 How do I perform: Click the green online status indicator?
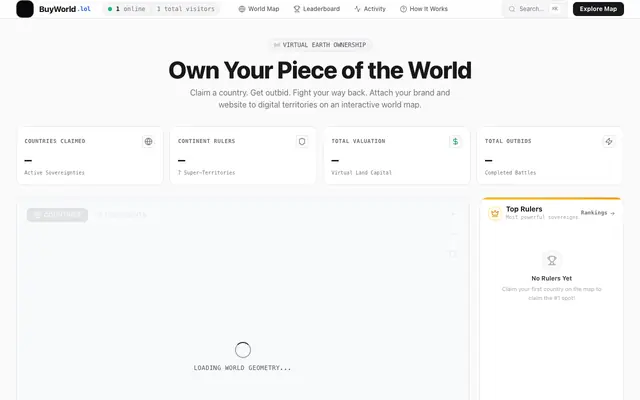click(x=110, y=9)
